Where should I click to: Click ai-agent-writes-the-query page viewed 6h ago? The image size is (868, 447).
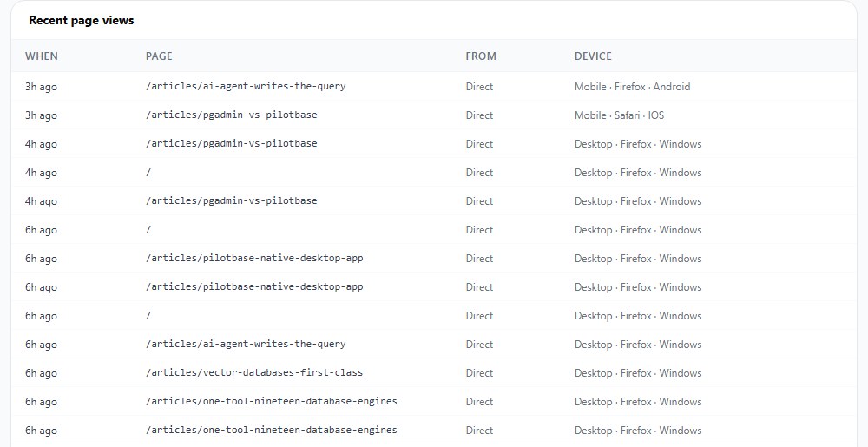point(246,344)
